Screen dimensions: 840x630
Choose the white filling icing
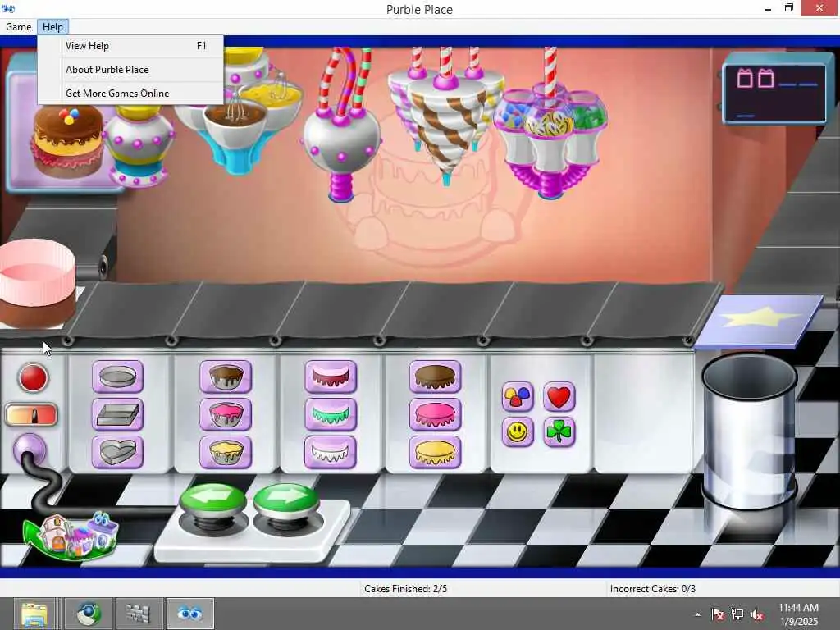tap(331, 452)
